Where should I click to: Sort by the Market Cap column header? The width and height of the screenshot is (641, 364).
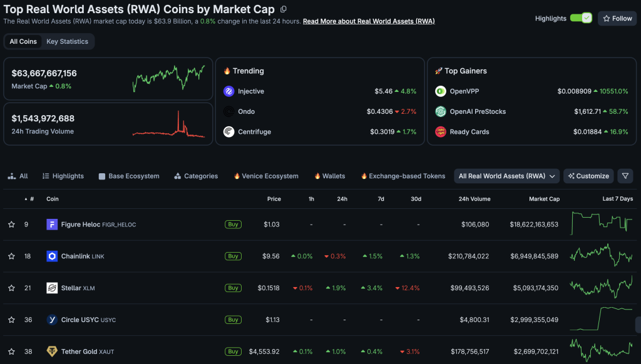click(x=544, y=199)
